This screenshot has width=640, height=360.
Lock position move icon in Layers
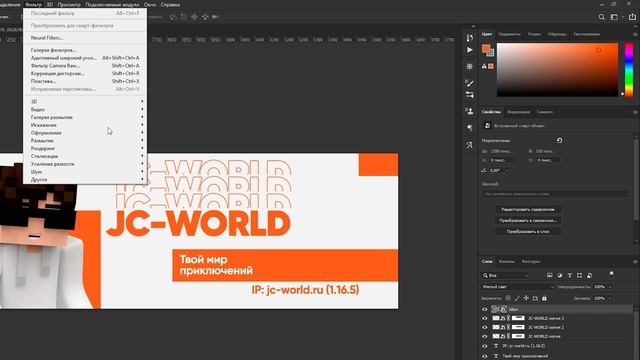tap(526, 298)
